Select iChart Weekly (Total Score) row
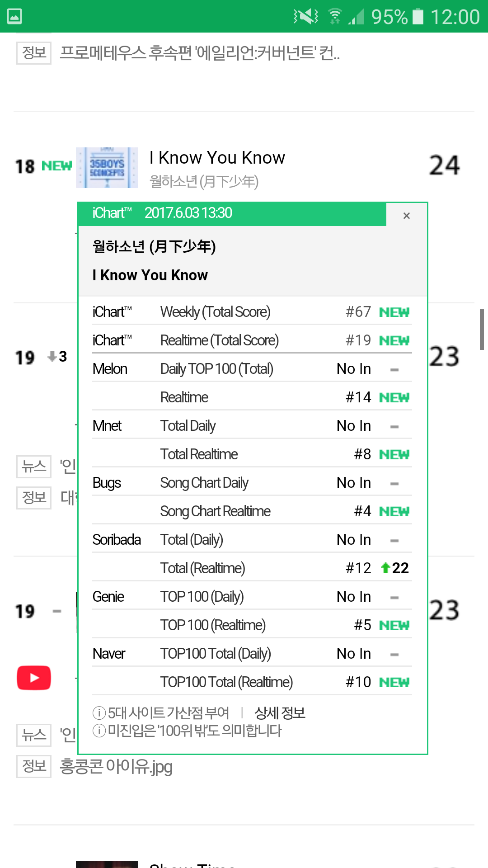The width and height of the screenshot is (488, 868). tap(252, 311)
